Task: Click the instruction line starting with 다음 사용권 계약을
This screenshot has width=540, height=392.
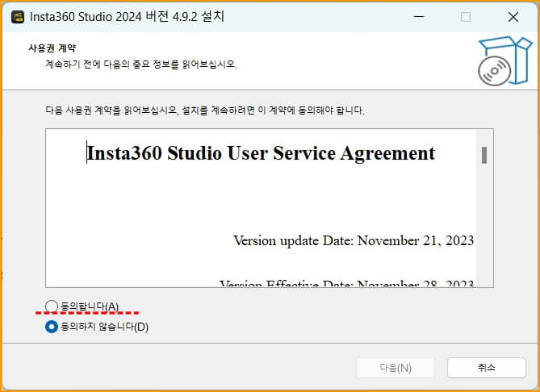Action: point(205,111)
